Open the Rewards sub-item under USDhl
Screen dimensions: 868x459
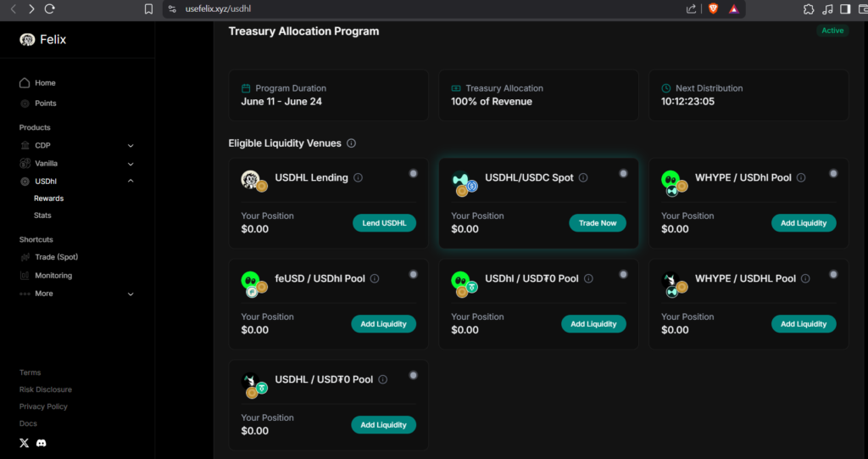point(48,199)
